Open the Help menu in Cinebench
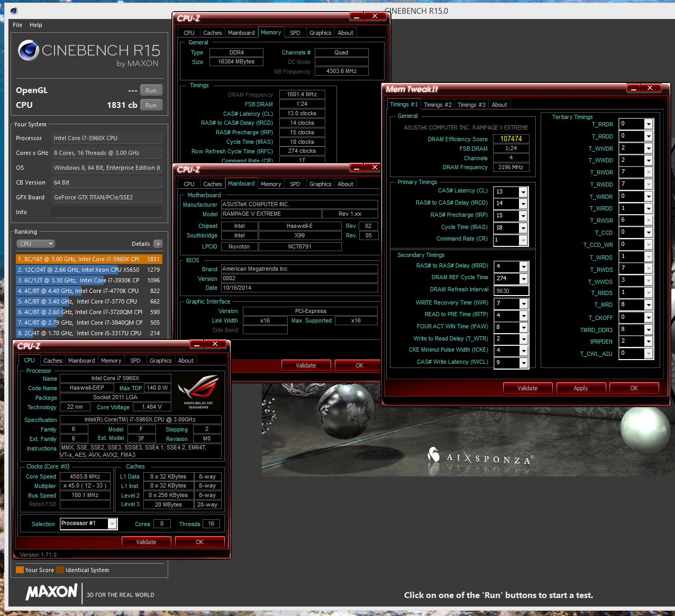Image resolution: width=675 pixels, height=616 pixels. [36, 25]
